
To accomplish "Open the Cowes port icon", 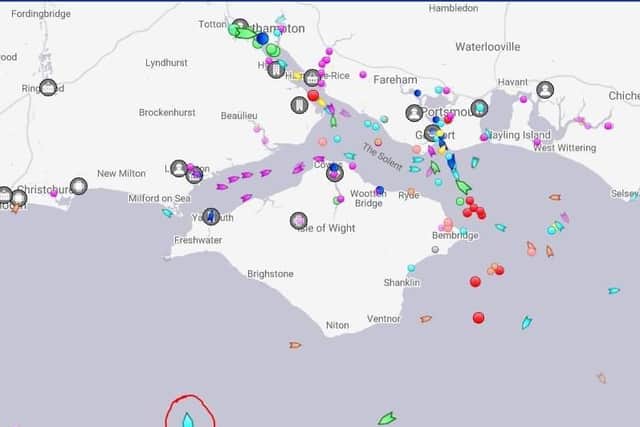I will 335,173.
